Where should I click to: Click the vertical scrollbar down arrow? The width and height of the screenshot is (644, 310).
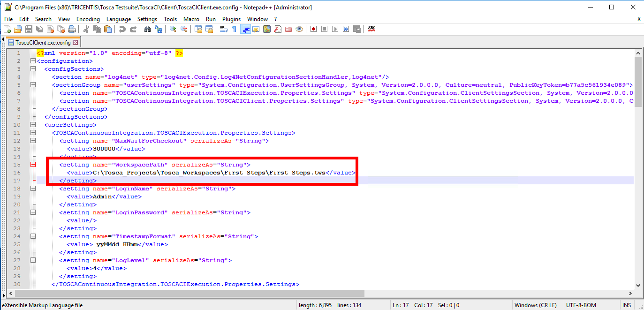pos(638,285)
